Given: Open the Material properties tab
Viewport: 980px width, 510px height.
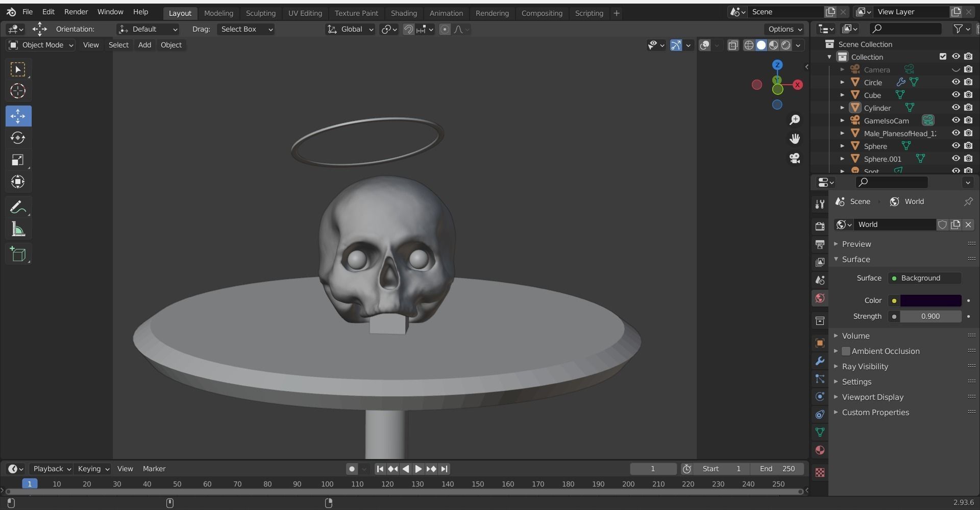Looking at the screenshot, I should [820, 450].
